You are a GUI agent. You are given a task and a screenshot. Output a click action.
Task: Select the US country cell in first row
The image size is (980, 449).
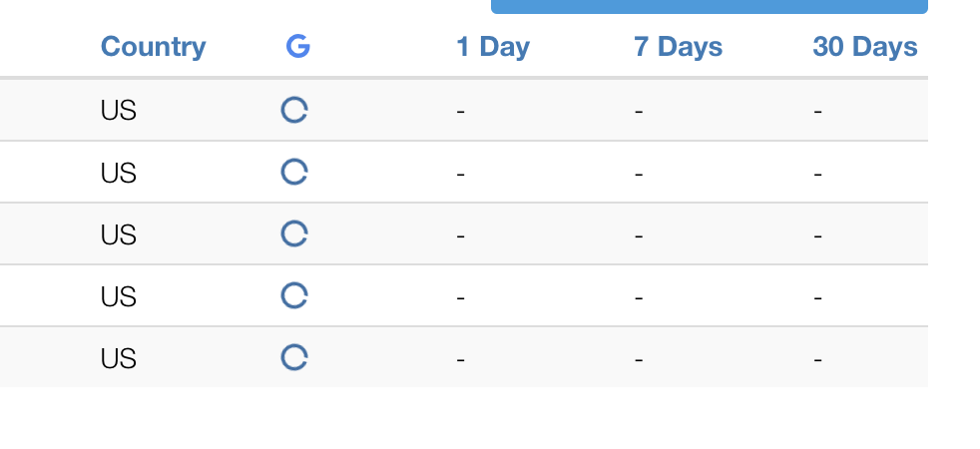click(x=118, y=111)
